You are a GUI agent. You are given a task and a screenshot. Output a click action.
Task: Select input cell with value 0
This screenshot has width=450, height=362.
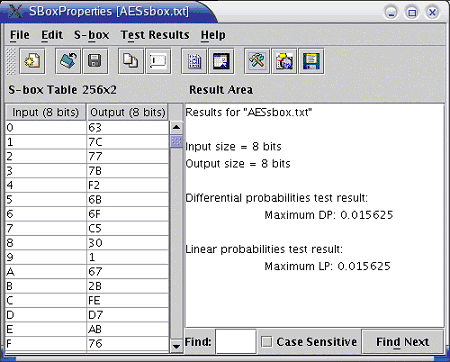point(46,128)
